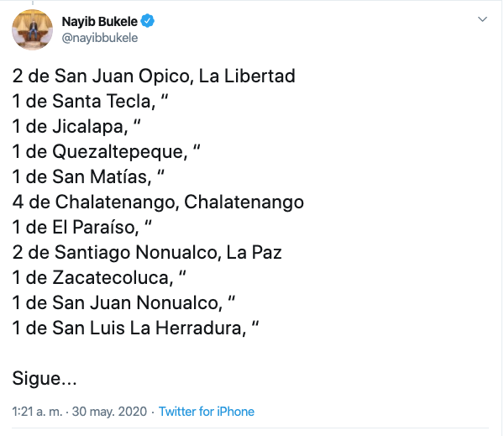Click the blue verified badge icon
Screen dimensions: 504x436
tap(148, 21)
